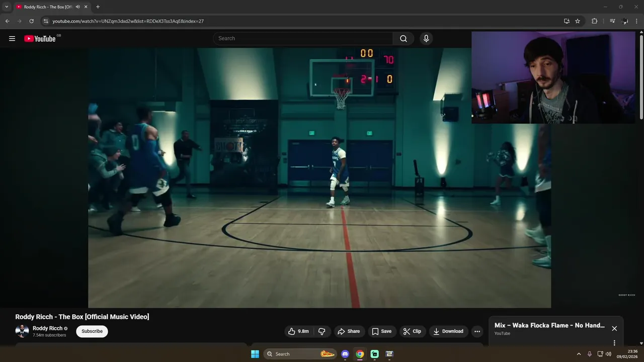Open the tab search dropdown arrow

pyautogui.click(x=7, y=7)
